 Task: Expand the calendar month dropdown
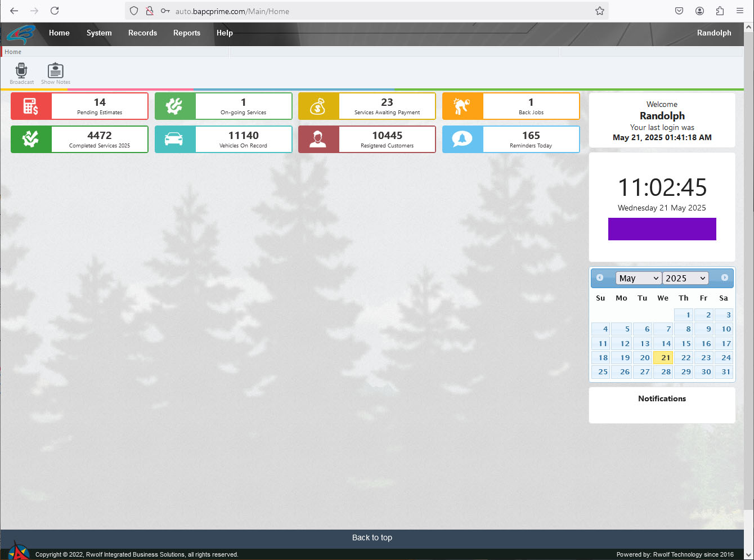638,278
